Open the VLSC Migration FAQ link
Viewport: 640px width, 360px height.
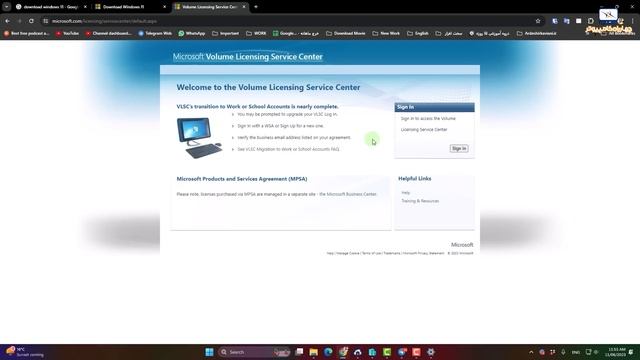point(288,149)
